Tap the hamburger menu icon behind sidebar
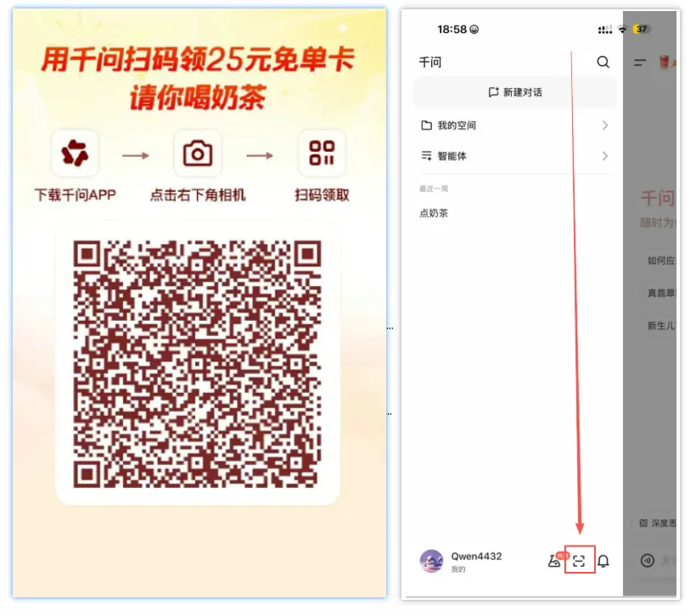The height and width of the screenshot is (616, 696). coord(640,63)
